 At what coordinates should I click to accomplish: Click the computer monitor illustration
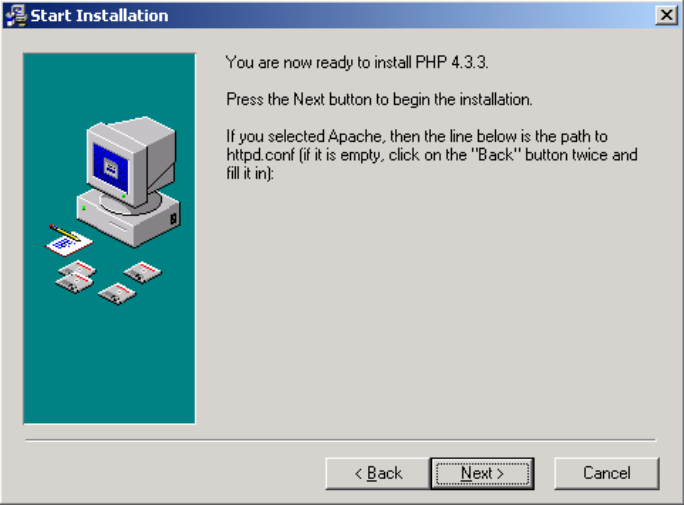tap(131, 162)
